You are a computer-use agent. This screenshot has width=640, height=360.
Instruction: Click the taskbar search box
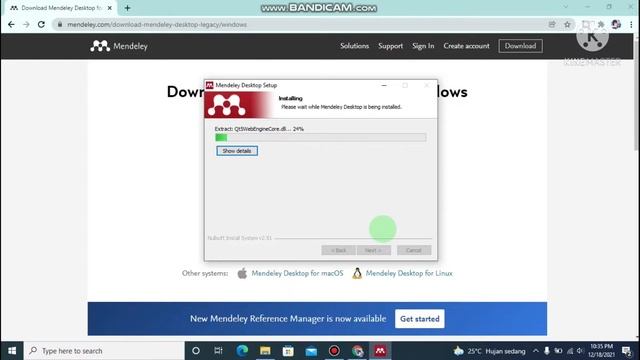(104, 351)
